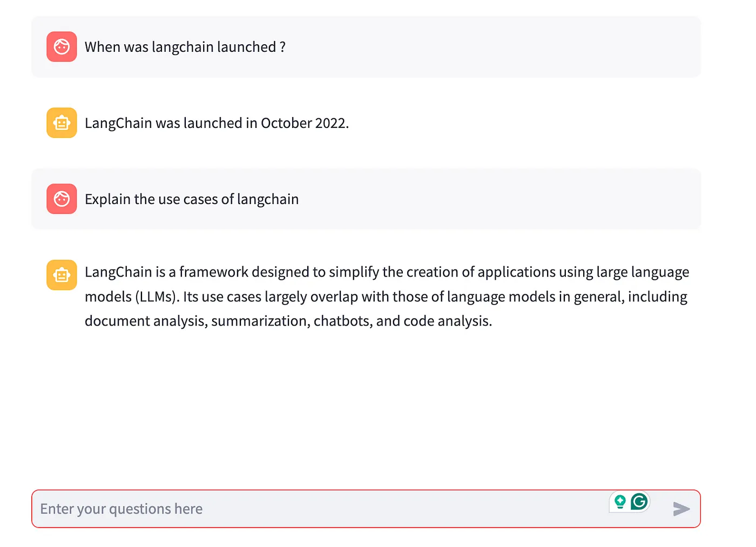Open the Grammarly icon in input box
Viewport: 756px width, 547px height.
[639, 502]
